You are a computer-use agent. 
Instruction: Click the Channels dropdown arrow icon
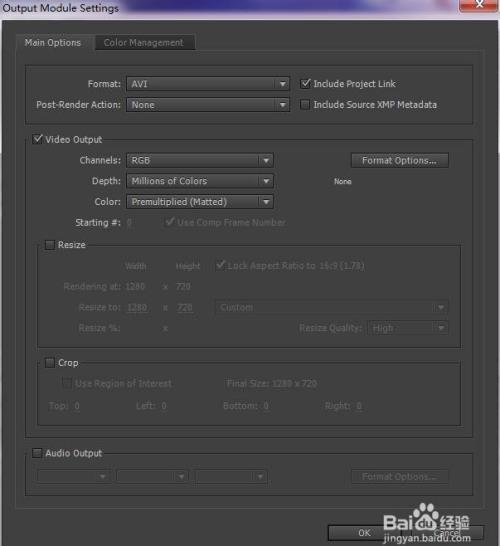tap(266, 161)
